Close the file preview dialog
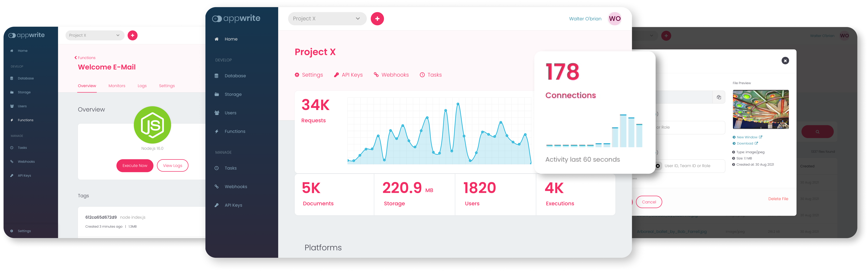 pos(785,61)
